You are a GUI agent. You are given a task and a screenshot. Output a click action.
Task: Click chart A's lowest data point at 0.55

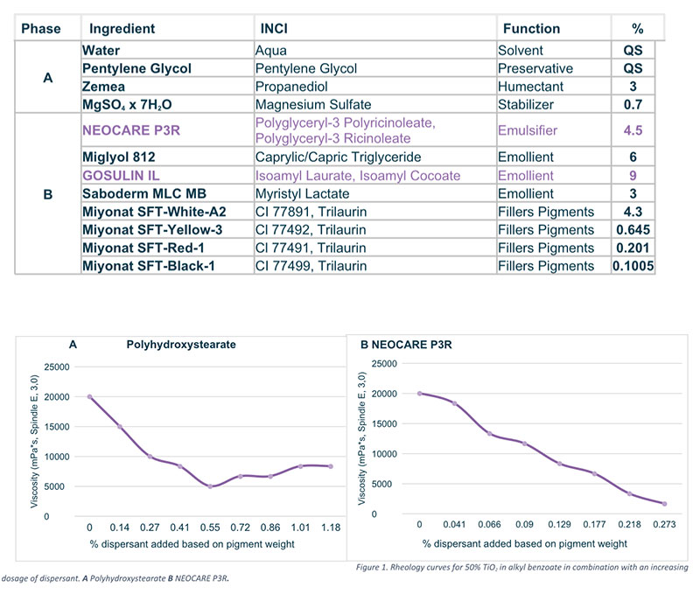(210, 486)
